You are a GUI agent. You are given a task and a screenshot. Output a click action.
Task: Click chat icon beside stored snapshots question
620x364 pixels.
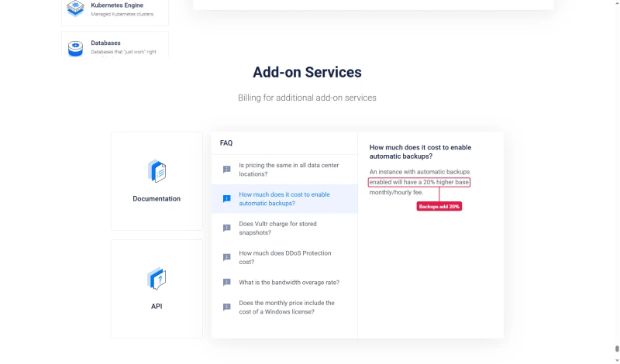point(226,228)
